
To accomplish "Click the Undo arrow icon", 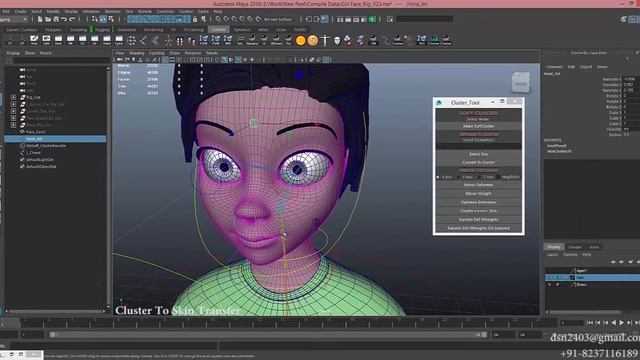I will coord(64,19).
